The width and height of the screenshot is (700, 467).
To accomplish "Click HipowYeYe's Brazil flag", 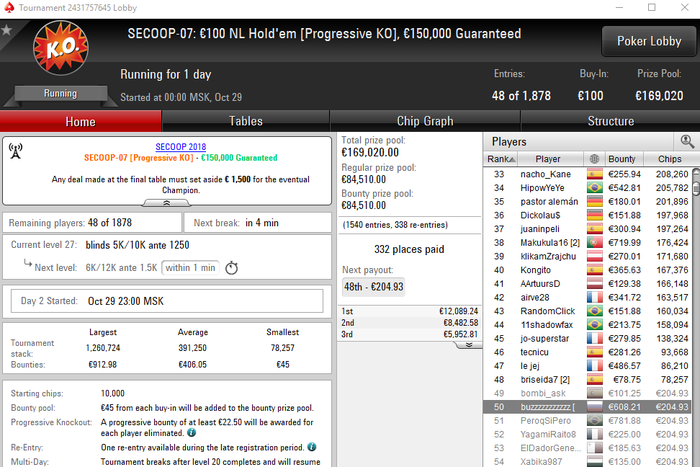I will [x=594, y=188].
